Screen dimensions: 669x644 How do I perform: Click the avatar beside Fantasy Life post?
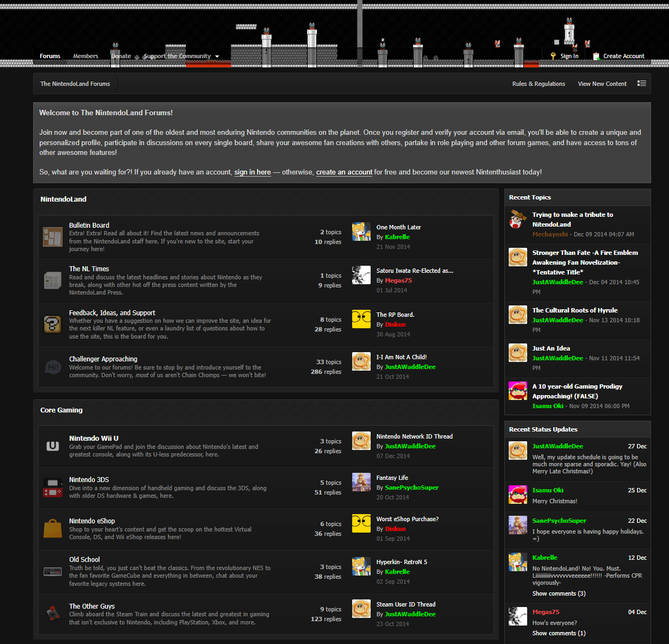tap(361, 482)
